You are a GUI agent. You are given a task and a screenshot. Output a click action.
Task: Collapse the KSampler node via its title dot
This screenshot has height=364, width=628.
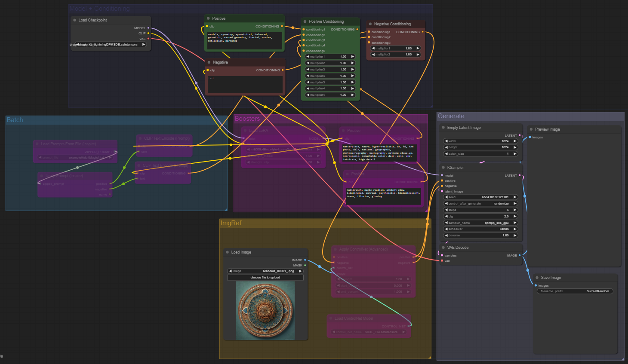[443, 167]
